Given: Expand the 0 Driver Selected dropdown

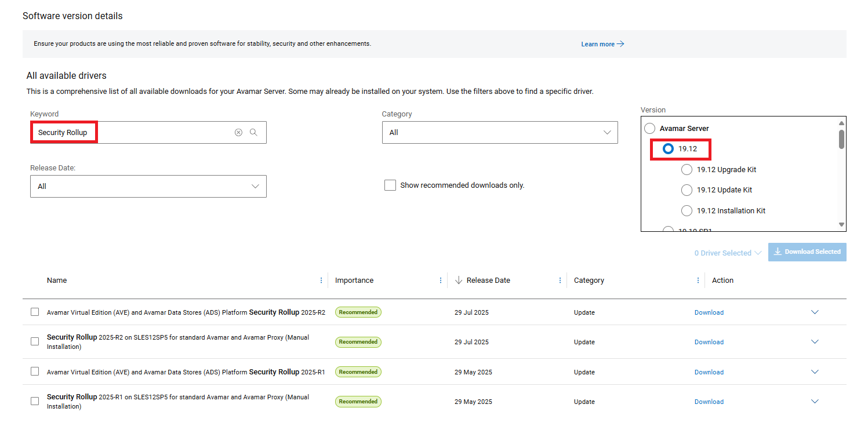Looking at the screenshot, I should tap(728, 253).
